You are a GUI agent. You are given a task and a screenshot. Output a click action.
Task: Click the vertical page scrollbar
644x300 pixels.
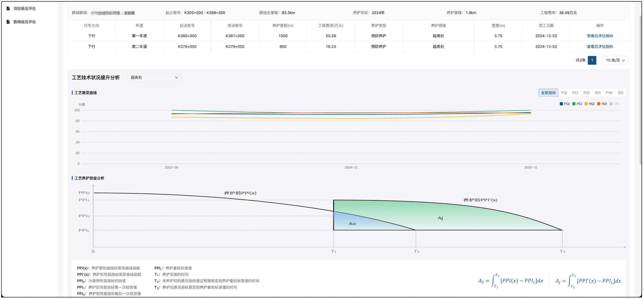tap(640, 90)
